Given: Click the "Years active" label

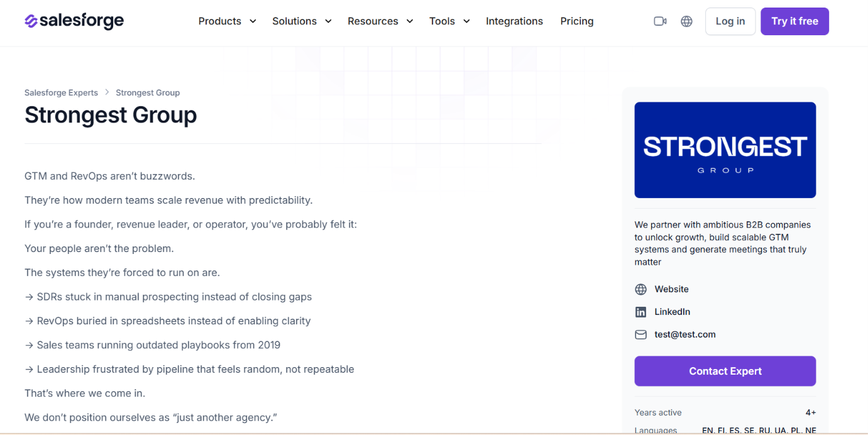Looking at the screenshot, I should pyautogui.click(x=658, y=412).
